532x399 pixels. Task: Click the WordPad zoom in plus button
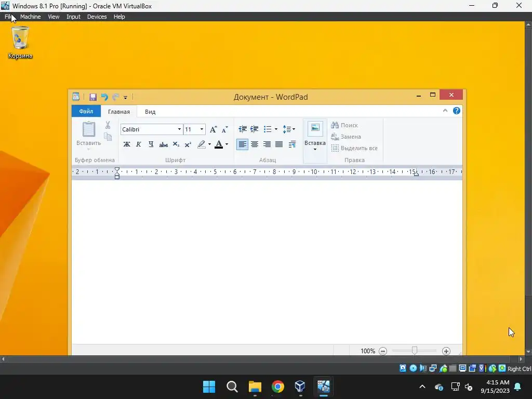pos(446,351)
